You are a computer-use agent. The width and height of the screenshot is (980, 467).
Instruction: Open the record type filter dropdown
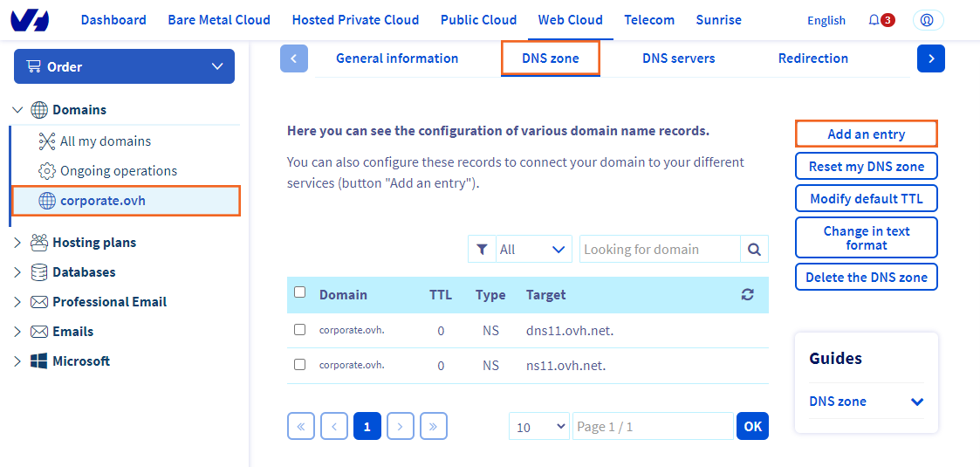[x=533, y=249]
